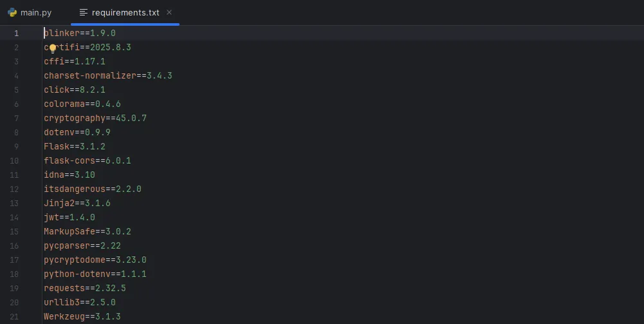The height and width of the screenshot is (324, 644).
Task: Click the text file icon on requirements.txt tab
Action: (84, 12)
